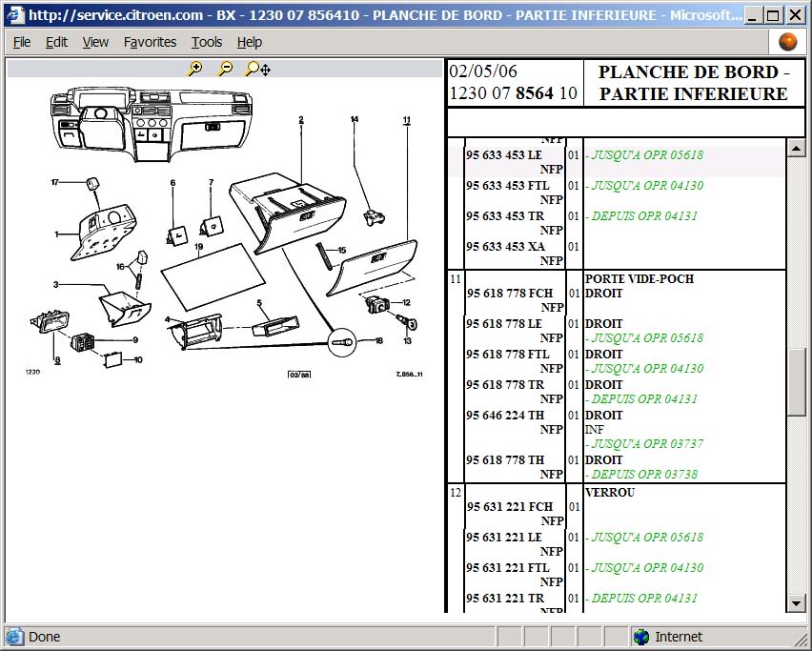Click reference 1230 07 8564 10
This screenshot has width=812, height=651.
coord(513,93)
